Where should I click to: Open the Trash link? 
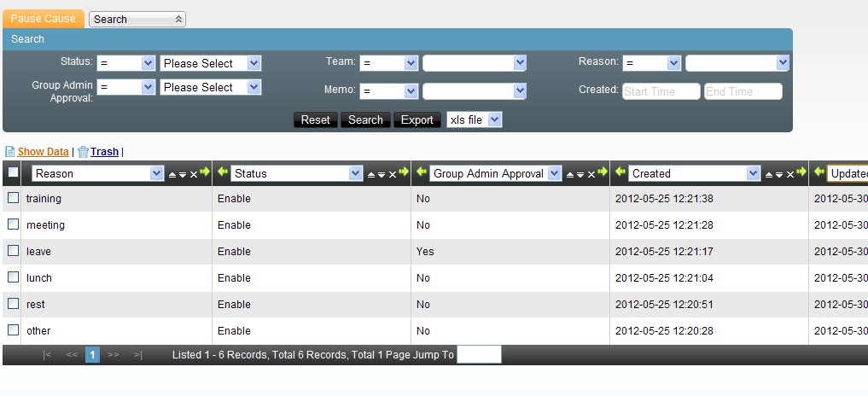pos(104,152)
